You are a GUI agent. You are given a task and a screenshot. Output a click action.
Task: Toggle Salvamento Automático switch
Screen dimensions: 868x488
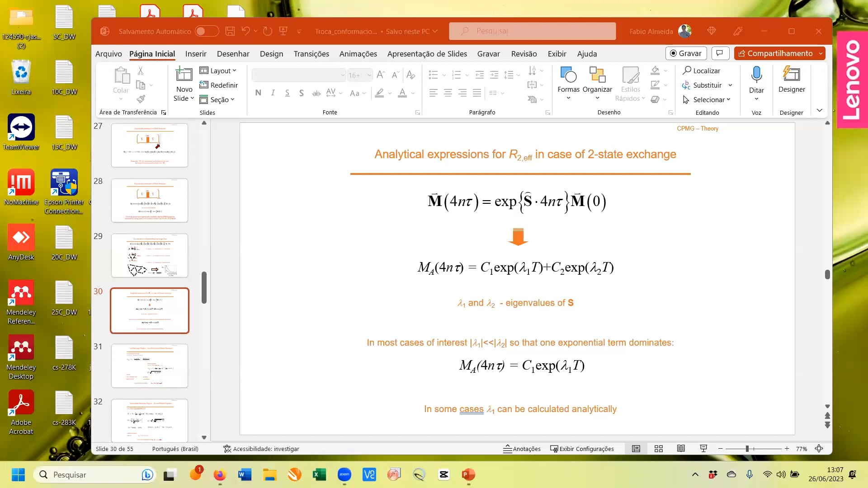coord(207,31)
